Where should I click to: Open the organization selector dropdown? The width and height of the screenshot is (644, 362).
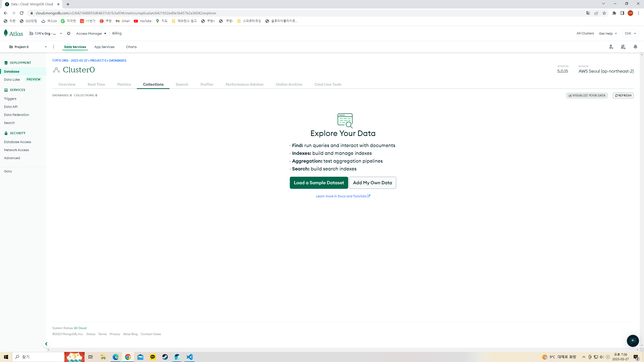tap(46, 33)
